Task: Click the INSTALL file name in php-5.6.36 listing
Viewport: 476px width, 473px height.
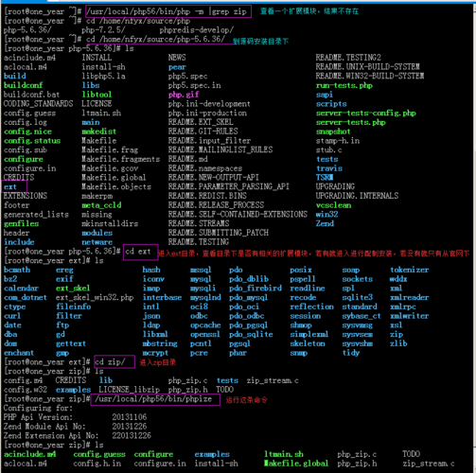Action: pos(97,58)
